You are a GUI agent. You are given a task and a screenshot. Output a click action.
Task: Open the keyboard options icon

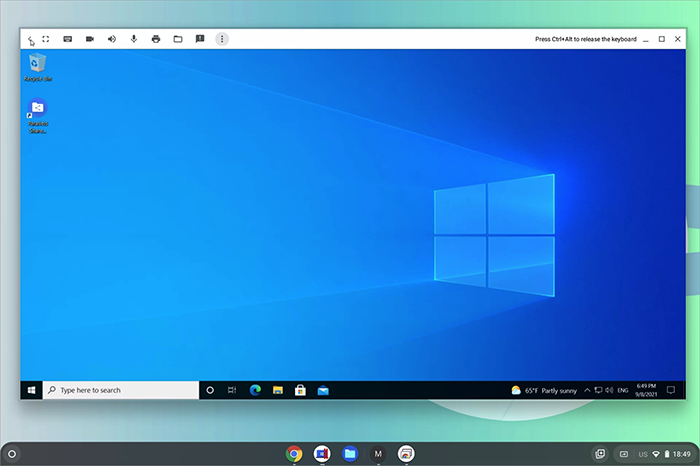point(68,39)
